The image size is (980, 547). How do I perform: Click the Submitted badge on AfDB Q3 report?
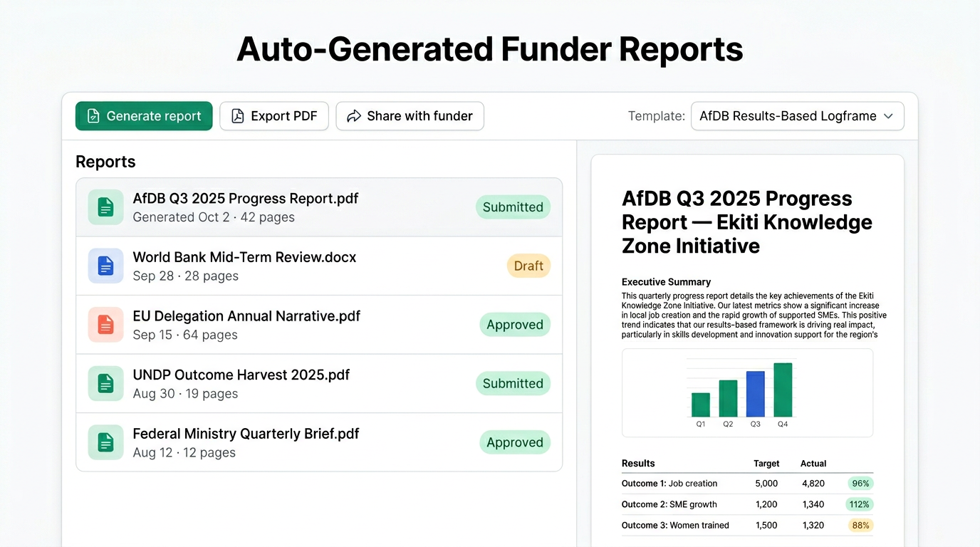pos(513,207)
